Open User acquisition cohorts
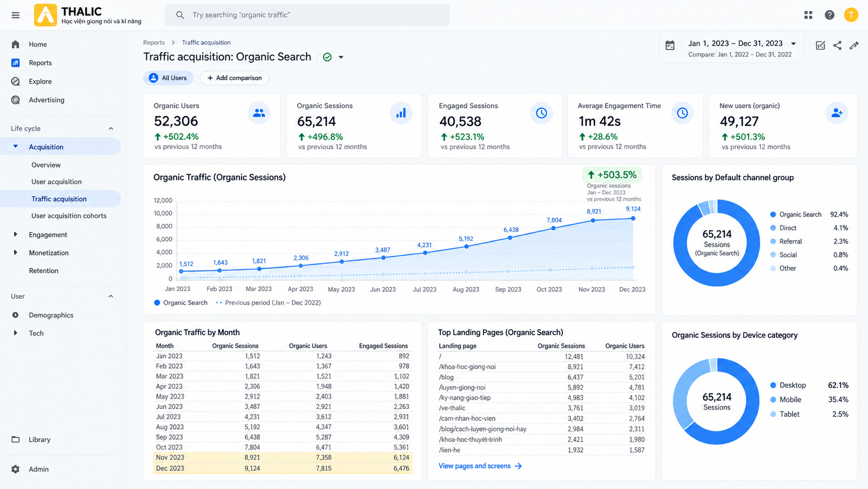This screenshot has width=868, height=489. tap(69, 216)
